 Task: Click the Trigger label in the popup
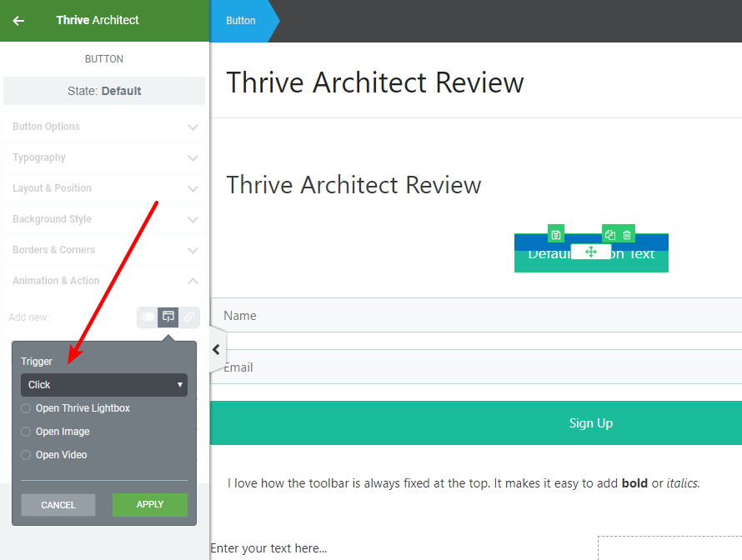37,362
